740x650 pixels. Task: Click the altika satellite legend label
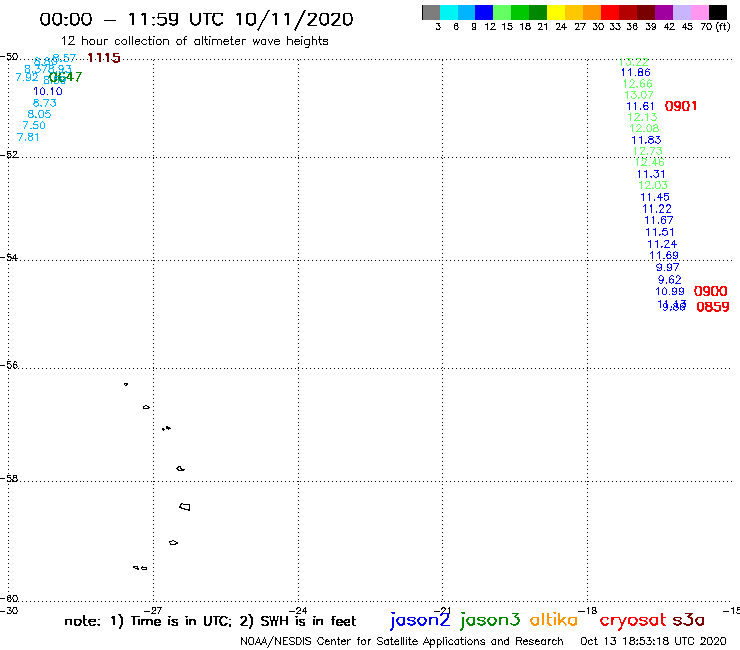[x=554, y=620]
